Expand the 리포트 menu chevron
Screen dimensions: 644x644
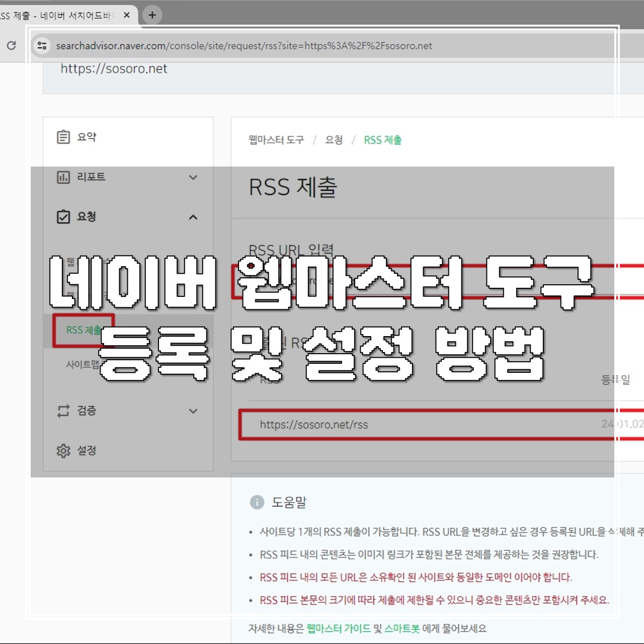(x=193, y=177)
